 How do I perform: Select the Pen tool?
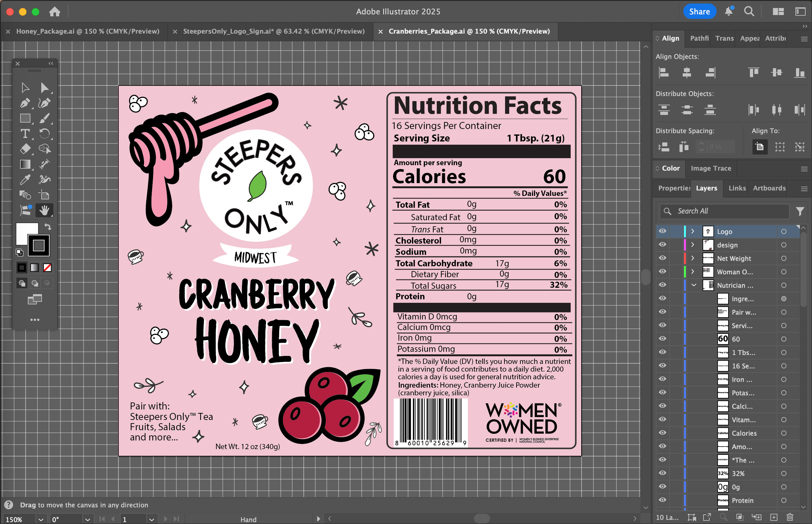pyautogui.click(x=25, y=103)
